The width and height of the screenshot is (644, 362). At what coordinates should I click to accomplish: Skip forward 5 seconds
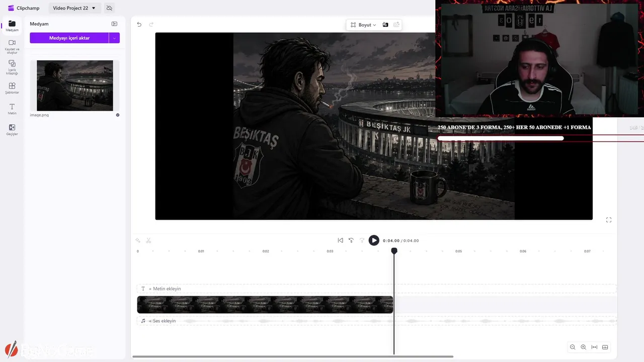[362, 240]
